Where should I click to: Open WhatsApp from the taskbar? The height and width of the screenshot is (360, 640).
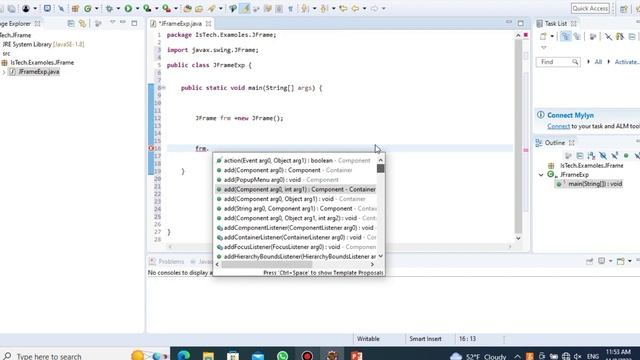282,355
